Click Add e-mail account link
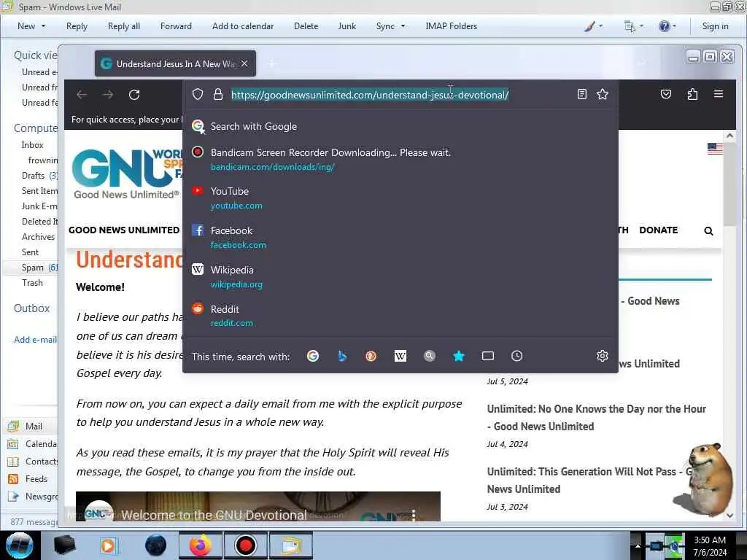Image resolution: width=747 pixels, height=560 pixels. (x=35, y=340)
